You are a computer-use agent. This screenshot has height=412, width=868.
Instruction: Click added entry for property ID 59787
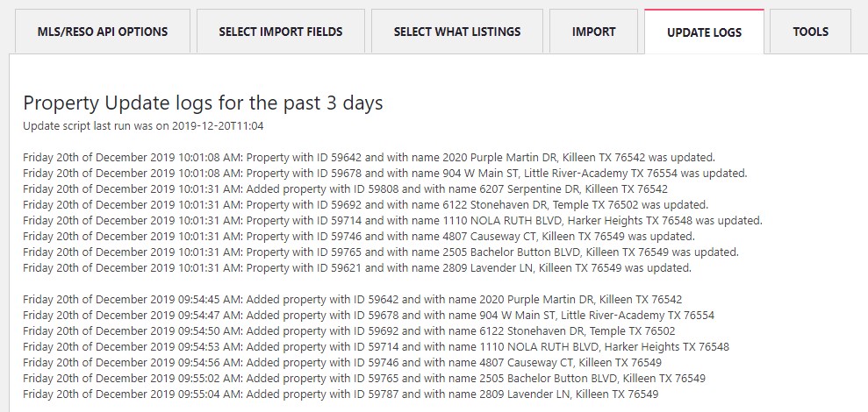(341, 394)
